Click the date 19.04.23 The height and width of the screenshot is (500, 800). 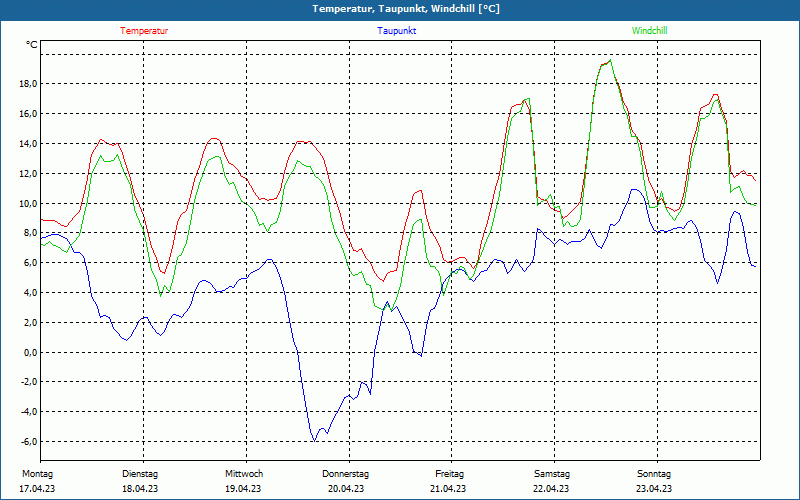coord(243,489)
